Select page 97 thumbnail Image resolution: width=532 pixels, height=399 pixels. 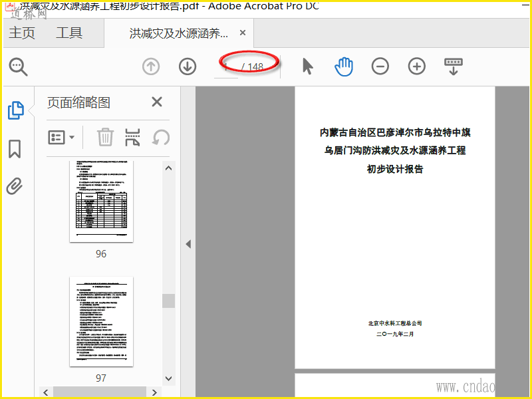pos(101,322)
